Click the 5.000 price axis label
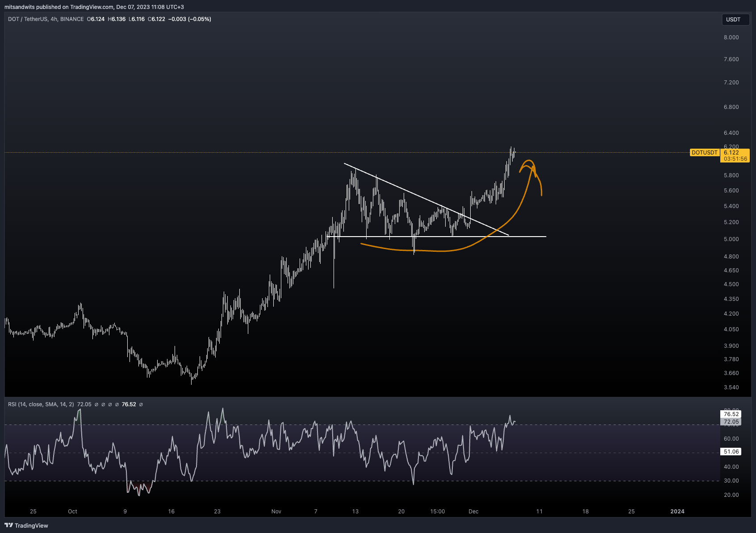This screenshot has height=533, width=756. (x=731, y=239)
